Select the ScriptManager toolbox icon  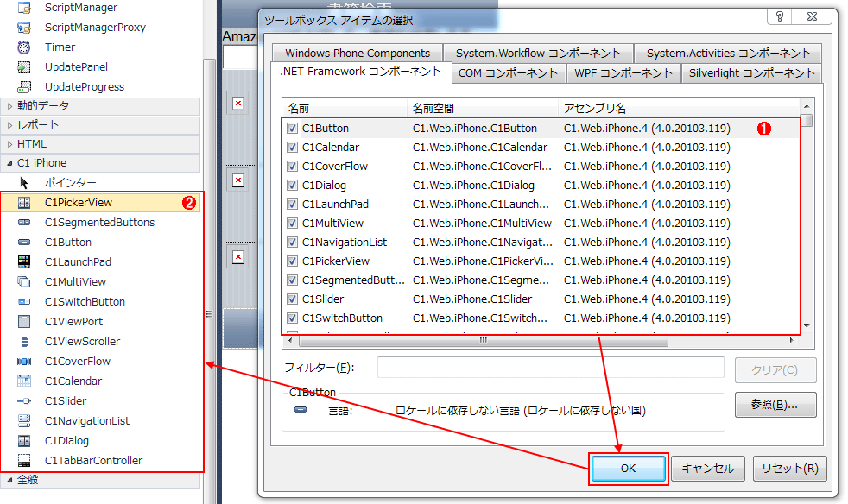coord(24,8)
